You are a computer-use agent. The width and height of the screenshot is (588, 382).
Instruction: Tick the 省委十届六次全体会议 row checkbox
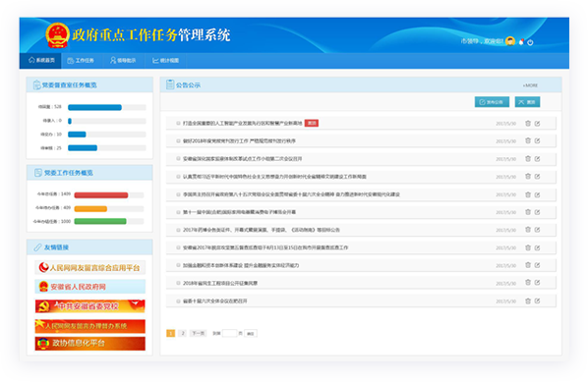179,300
